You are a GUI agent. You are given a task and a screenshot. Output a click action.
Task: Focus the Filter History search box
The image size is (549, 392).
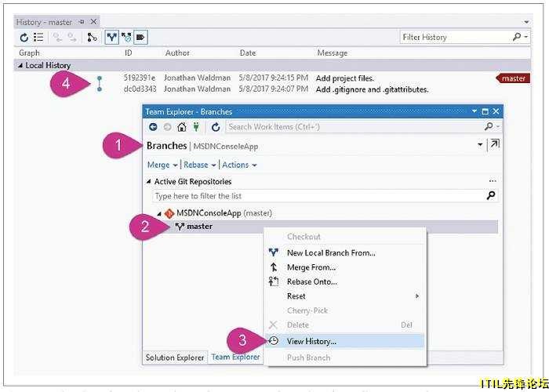(x=455, y=37)
